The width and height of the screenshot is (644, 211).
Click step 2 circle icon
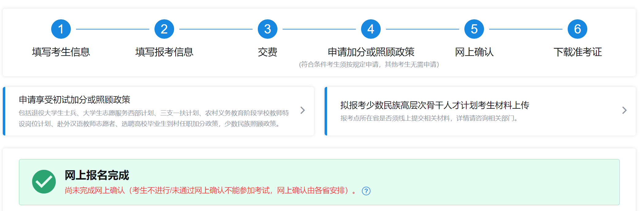pyautogui.click(x=164, y=29)
